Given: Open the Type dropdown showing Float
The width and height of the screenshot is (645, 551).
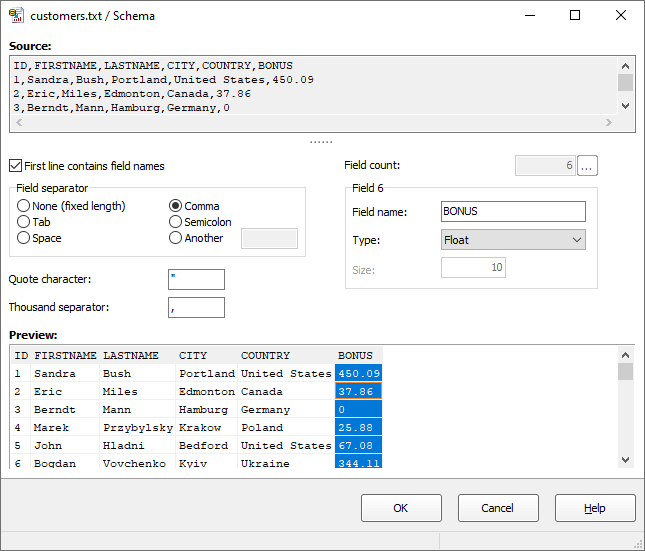Looking at the screenshot, I should 513,240.
